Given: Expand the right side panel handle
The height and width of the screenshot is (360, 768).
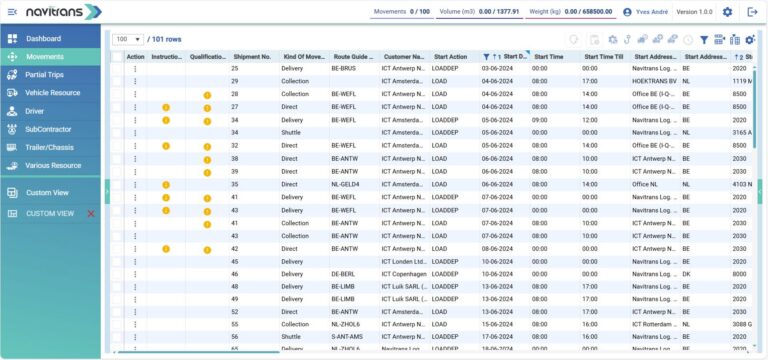Looking at the screenshot, I should click(760, 192).
